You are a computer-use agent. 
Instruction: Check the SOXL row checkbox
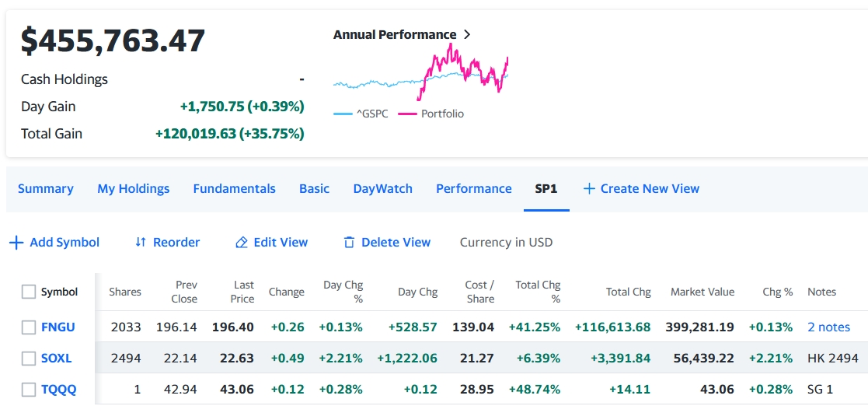(x=29, y=359)
